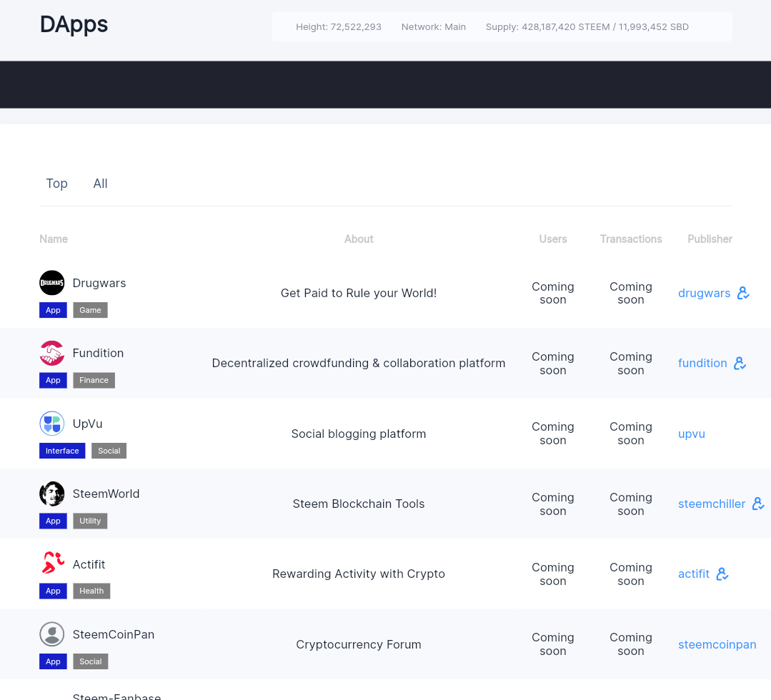Click the App tag under SteemWorld
Image resolution: width=771 pixels, height=700 pixels.
[53, 521]
